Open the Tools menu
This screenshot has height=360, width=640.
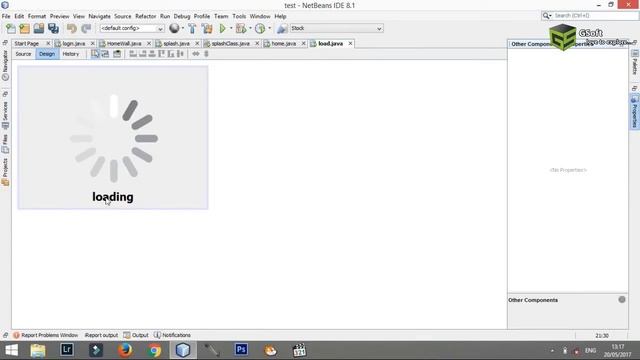(x=239, y=16)
